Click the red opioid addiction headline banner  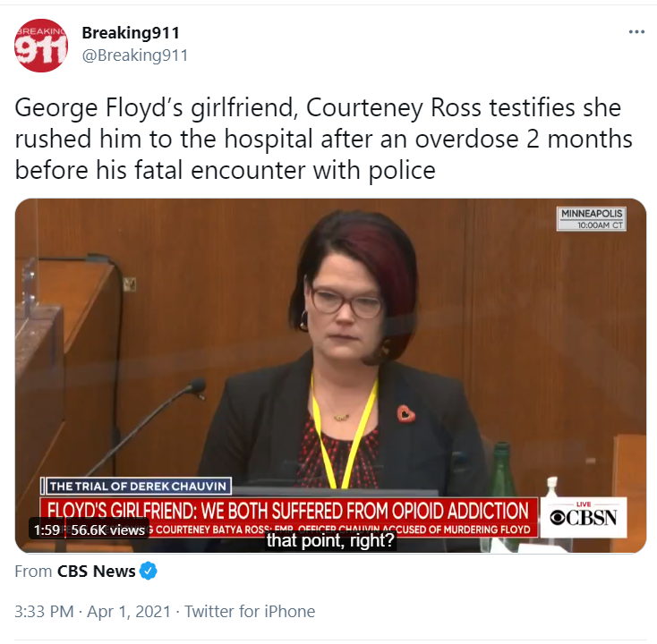[x=288, y=511]
